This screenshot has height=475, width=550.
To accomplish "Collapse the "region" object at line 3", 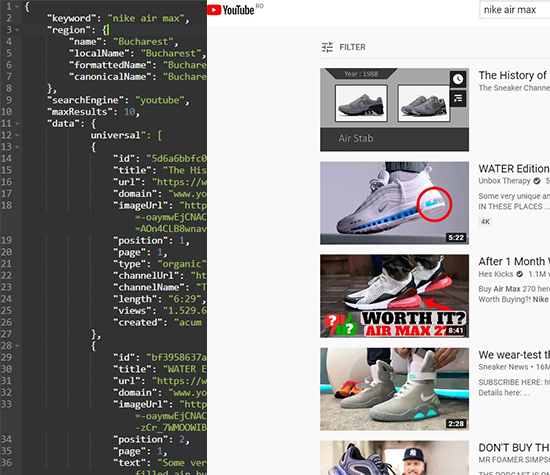I will pos(17,30).
